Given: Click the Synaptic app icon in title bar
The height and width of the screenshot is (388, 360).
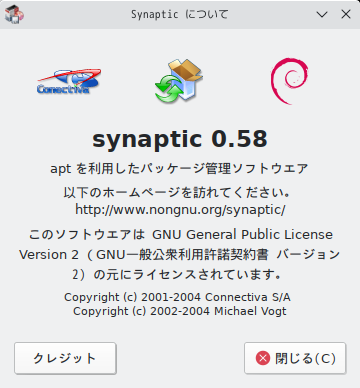Looking at the screenshot, I should tap(14, 14).
